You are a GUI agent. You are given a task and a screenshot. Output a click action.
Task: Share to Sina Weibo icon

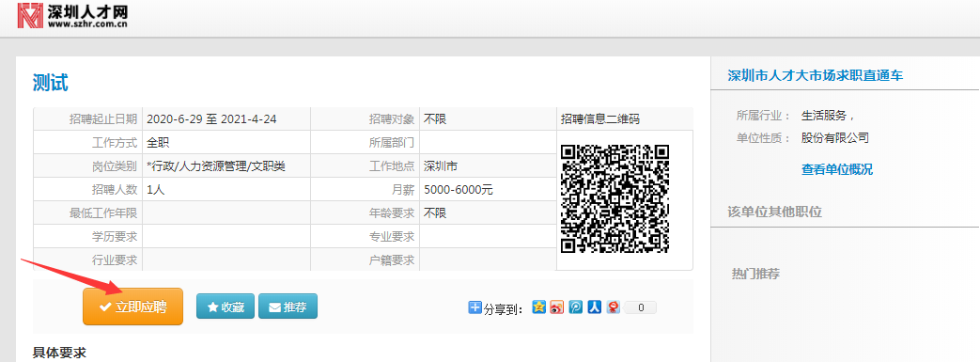coord(557,307)
